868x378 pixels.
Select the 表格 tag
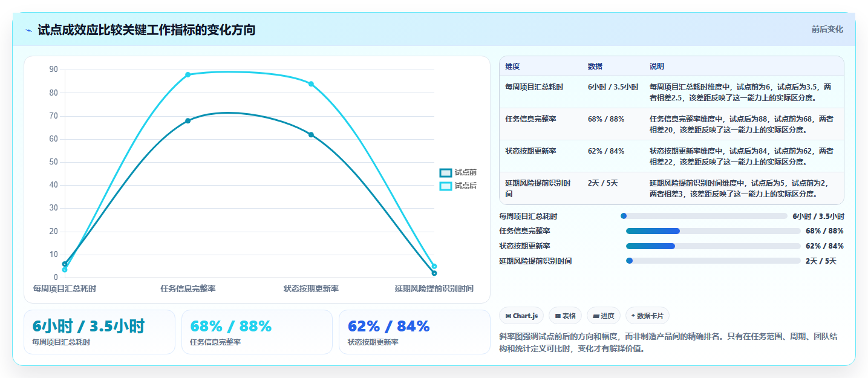point(565,316)
